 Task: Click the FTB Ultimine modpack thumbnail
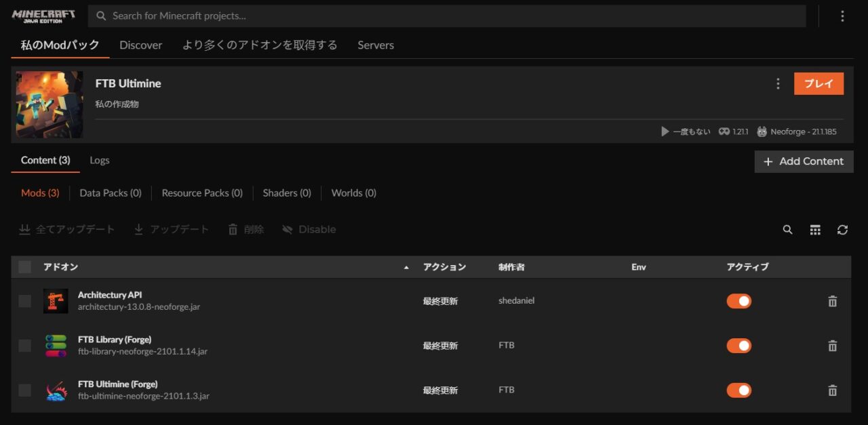point(50,105)
